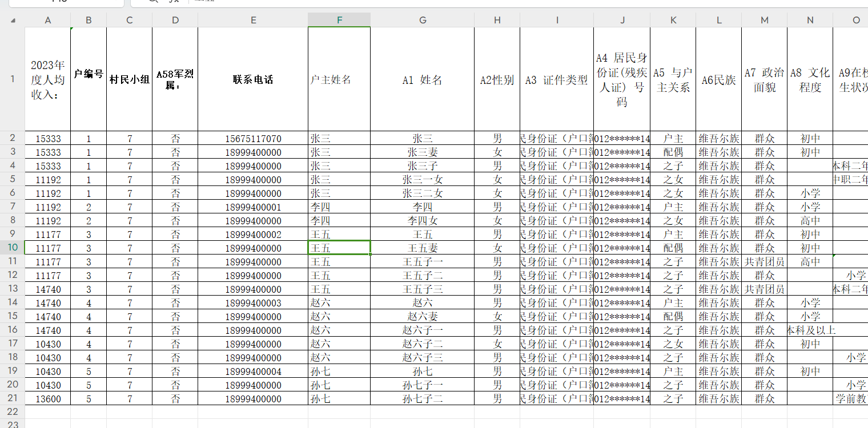
Task: Select row 10 header
Action: [x=13, y=248]
